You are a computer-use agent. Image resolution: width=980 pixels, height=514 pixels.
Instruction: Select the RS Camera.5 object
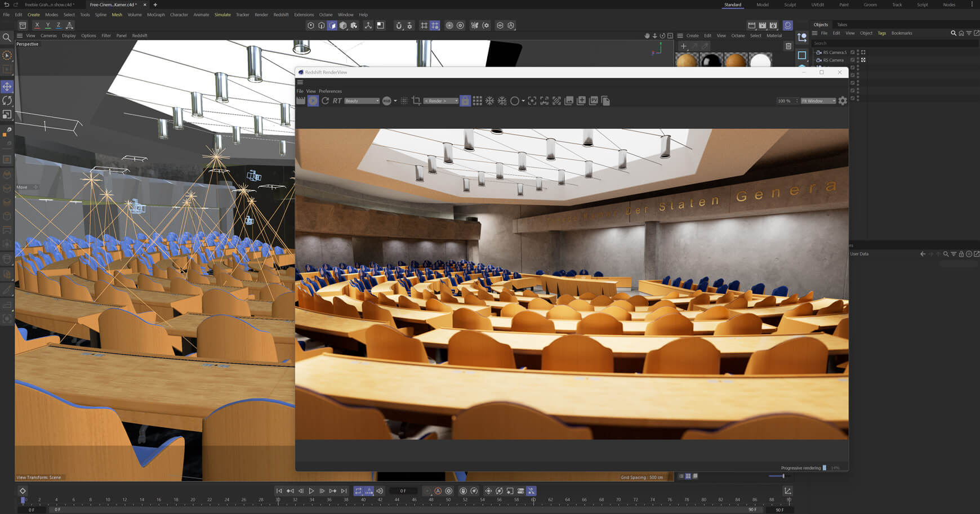pos(835,52)
